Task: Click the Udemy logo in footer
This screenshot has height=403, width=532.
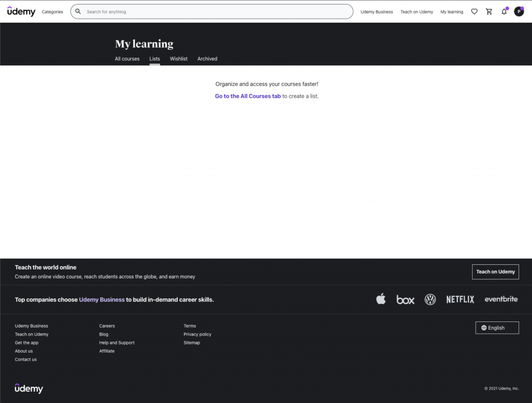Action: (x=29, y=388)
